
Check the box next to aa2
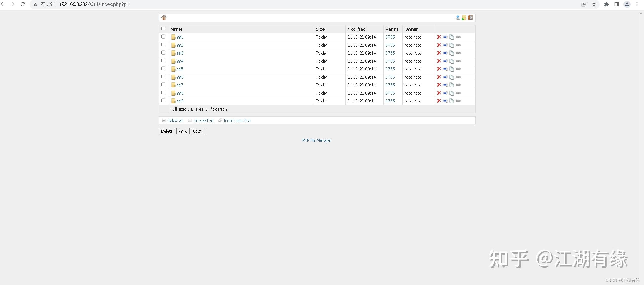(x=163, y=45)
